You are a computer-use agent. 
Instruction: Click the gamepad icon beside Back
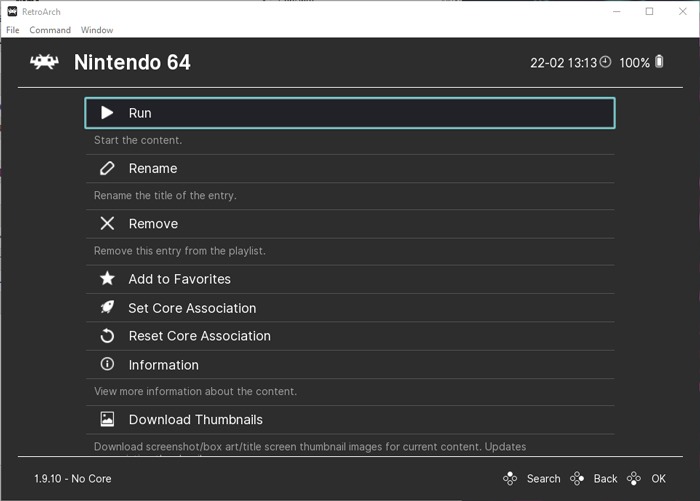point(577,478)
